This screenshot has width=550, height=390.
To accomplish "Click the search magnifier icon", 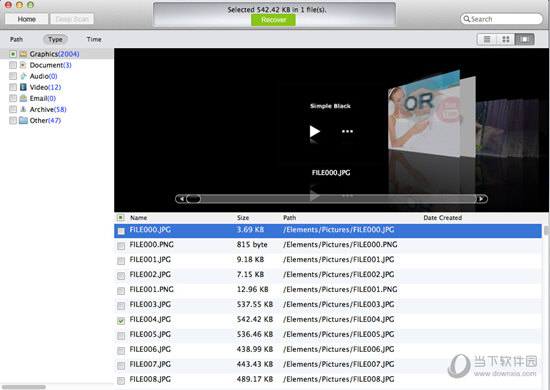I will tap(466, 19).
